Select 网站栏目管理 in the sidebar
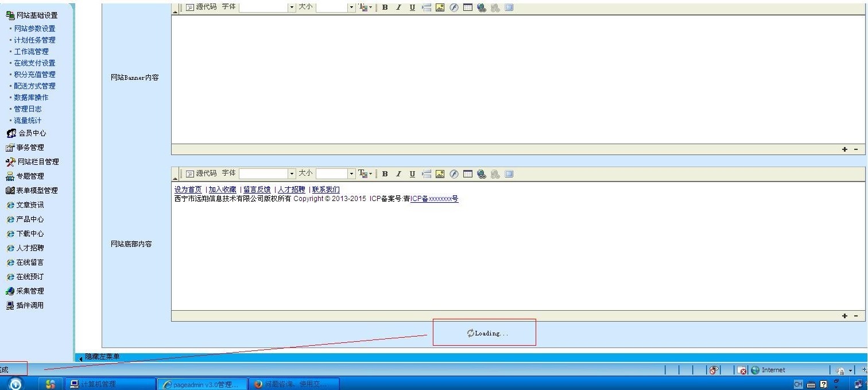Image resolution: width=868 pixels, height=390 pixels. coord(37,162)
